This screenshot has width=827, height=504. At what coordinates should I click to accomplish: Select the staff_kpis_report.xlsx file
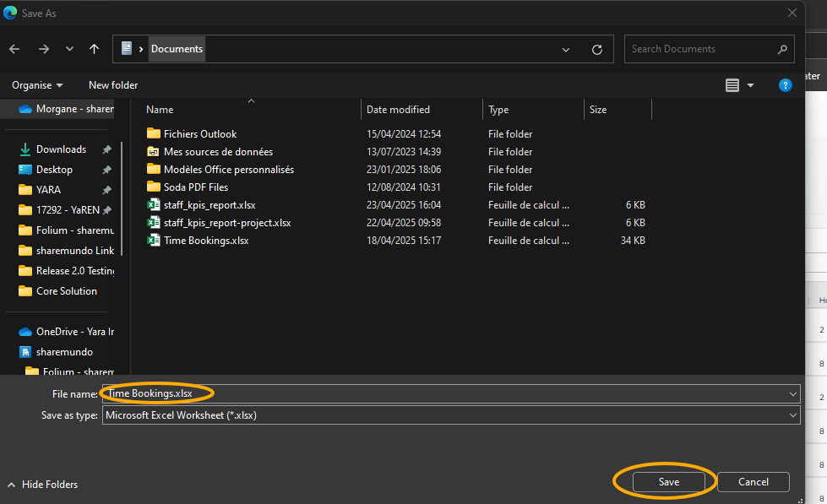pos(209,205)
